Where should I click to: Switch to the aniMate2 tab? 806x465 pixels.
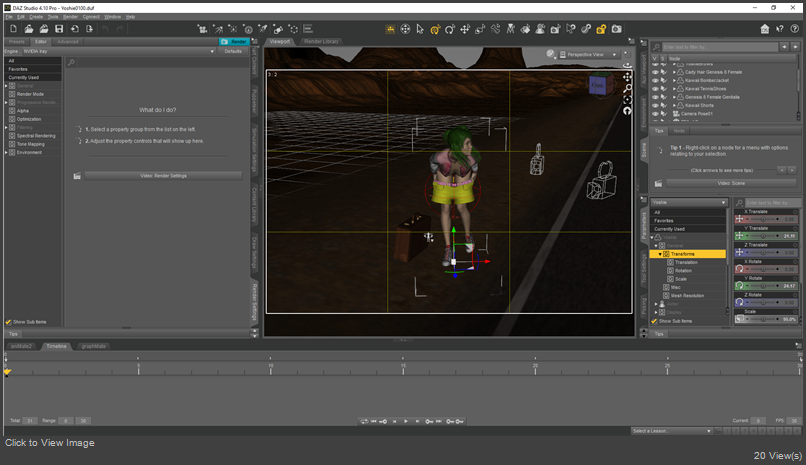point(21,346)
